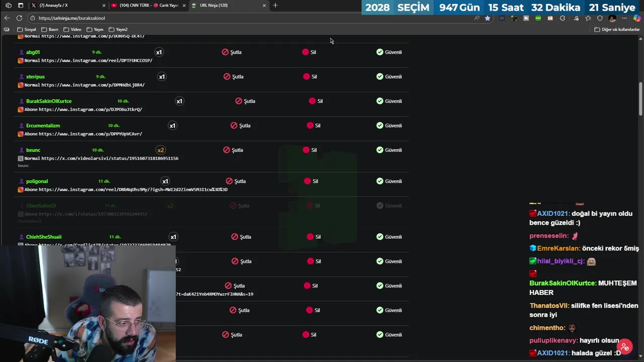This screenshot has height=362, width=644.
Task: Open beunc's x.com videolarsivi status link
Action: tap(110, 158)
